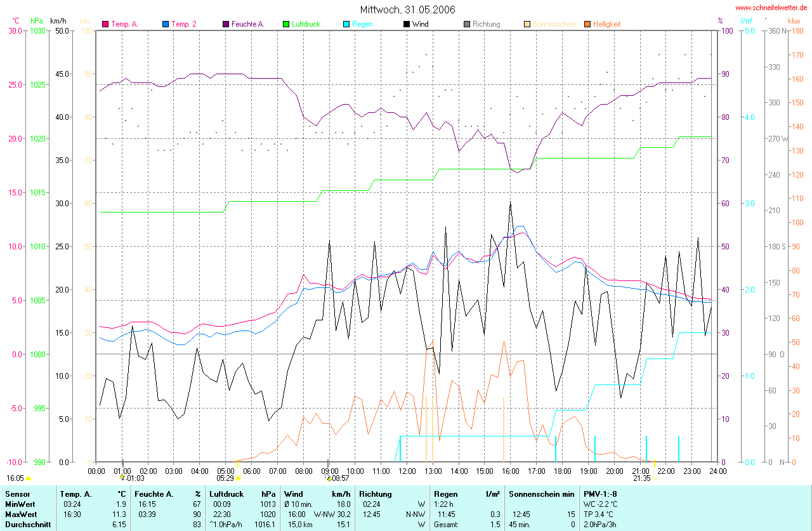Select the Sonnenschein legend label
Screen dimensions: 812x531
point(554,24)
